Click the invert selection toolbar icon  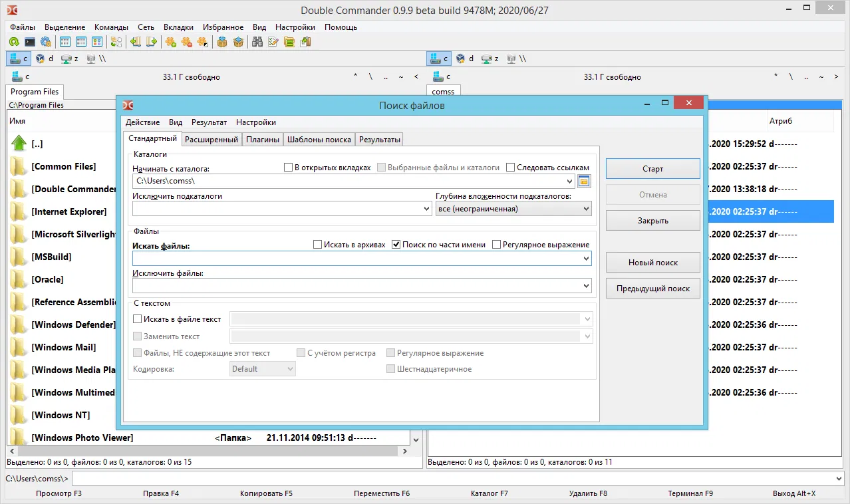click(x=203, y=42)
